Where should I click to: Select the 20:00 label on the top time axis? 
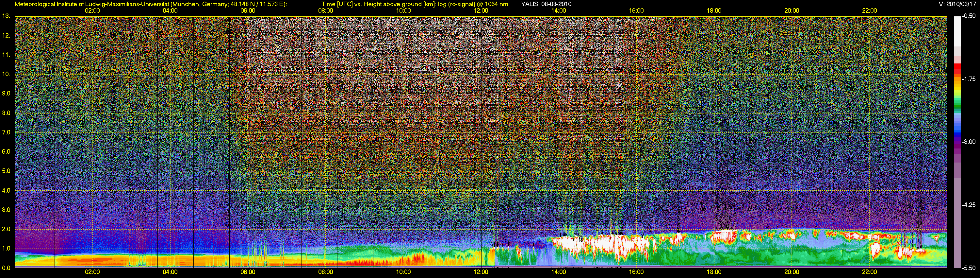point(792,11)
